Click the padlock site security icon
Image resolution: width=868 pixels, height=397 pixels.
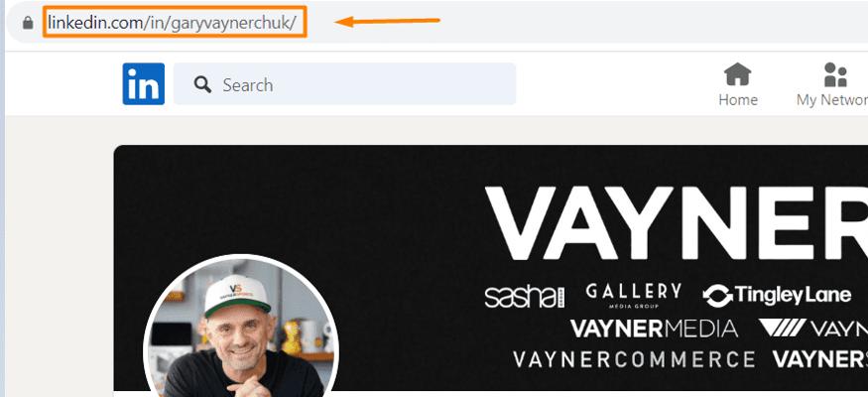28,23
